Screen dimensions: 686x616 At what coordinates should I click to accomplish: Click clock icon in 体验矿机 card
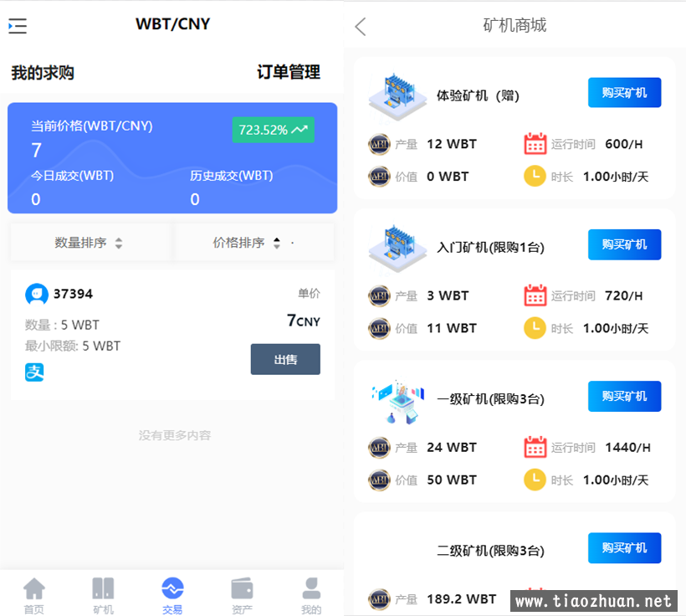[x=535, y=176]
